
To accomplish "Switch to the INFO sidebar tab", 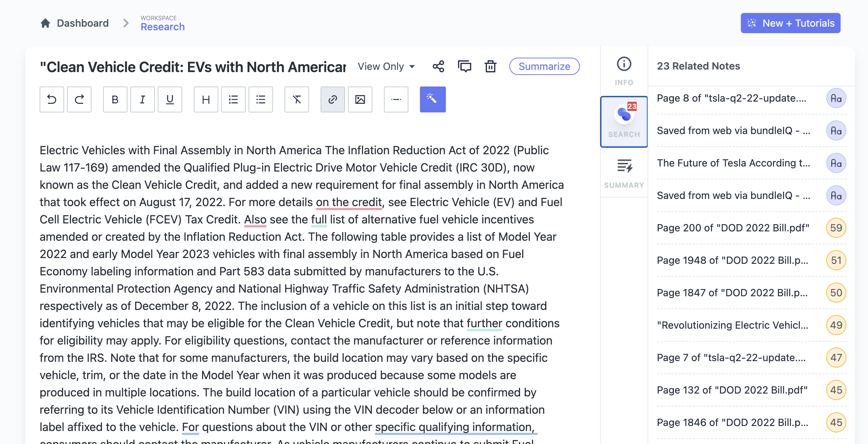I will pos(624,71).
